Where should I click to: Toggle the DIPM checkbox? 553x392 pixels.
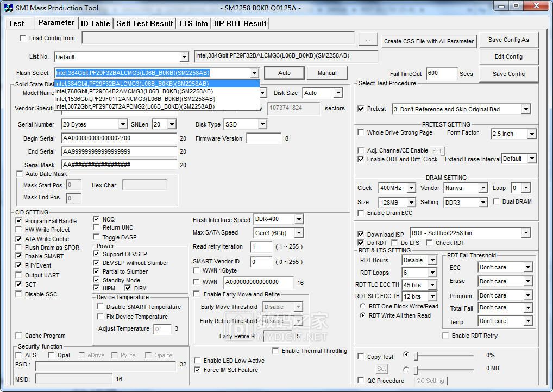click(x=128, y=288)
